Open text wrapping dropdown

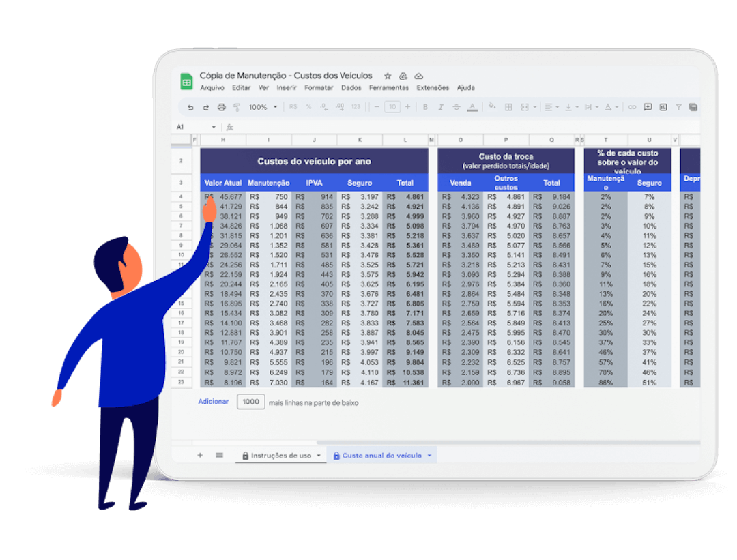coord(591,107)
